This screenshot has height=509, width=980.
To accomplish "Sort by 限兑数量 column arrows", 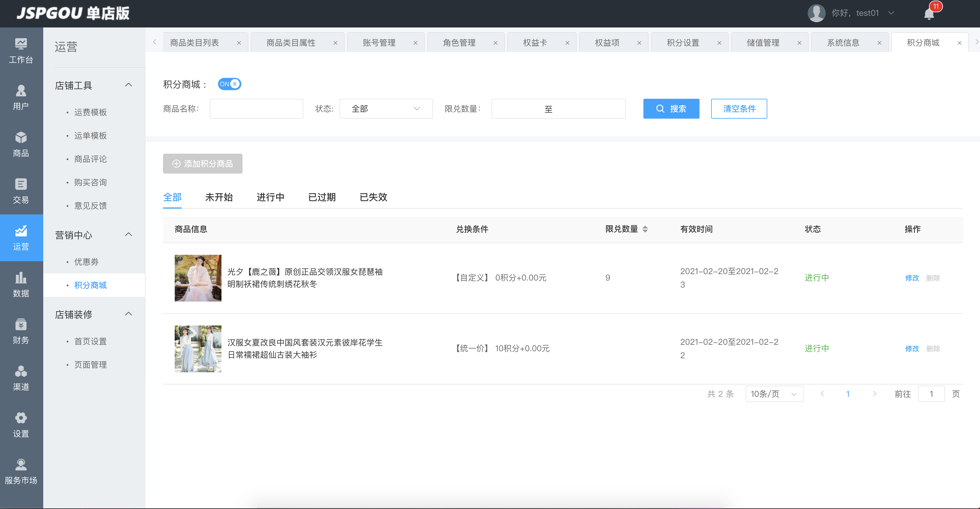I will 645,229.
